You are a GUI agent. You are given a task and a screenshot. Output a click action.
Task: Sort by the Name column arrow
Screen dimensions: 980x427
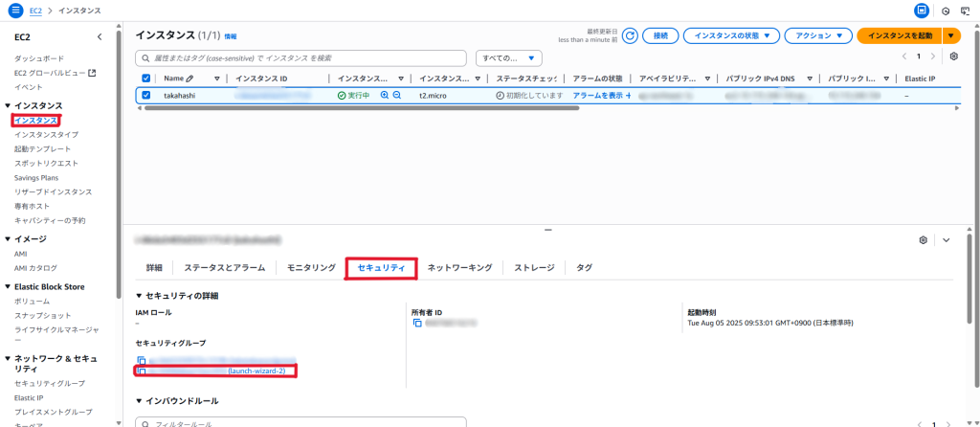(x=217, y=79)
